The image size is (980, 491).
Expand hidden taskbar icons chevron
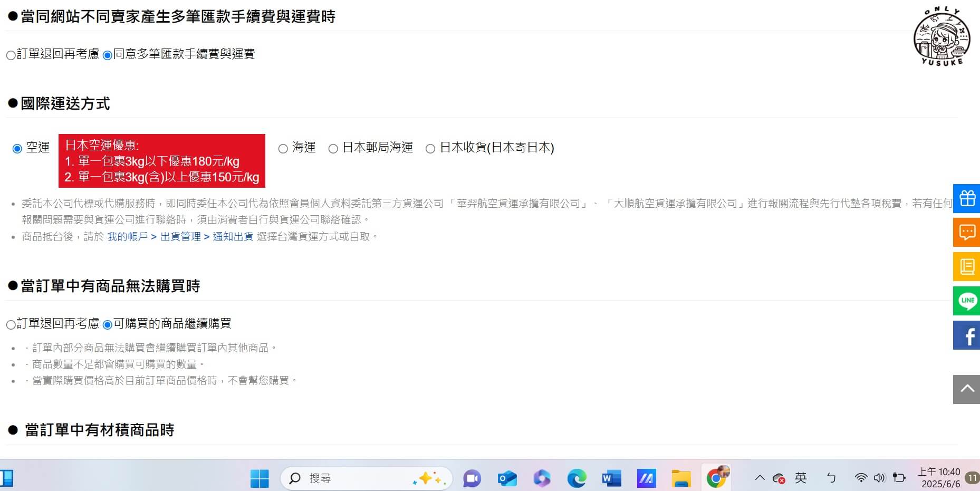[760, 478]
